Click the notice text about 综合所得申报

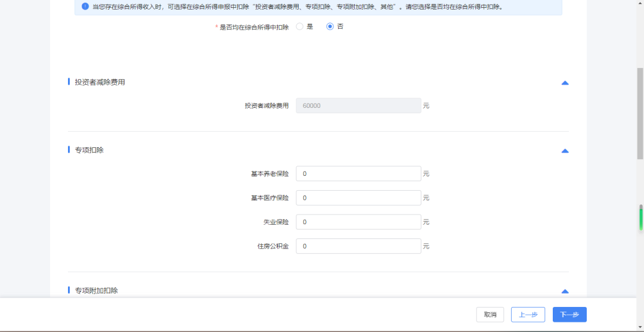pyautogui.click(x=298, y=7)
